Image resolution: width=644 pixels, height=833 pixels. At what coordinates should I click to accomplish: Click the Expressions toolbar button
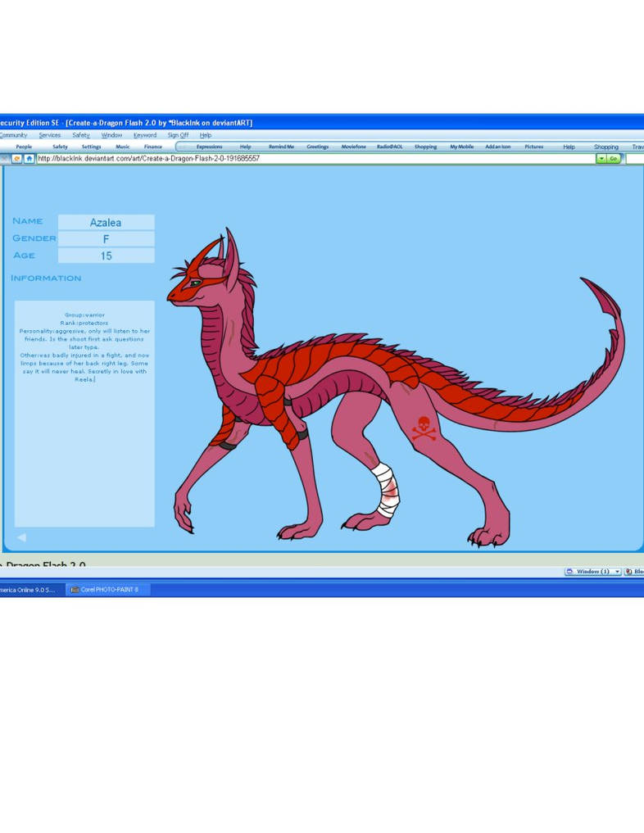210,147
